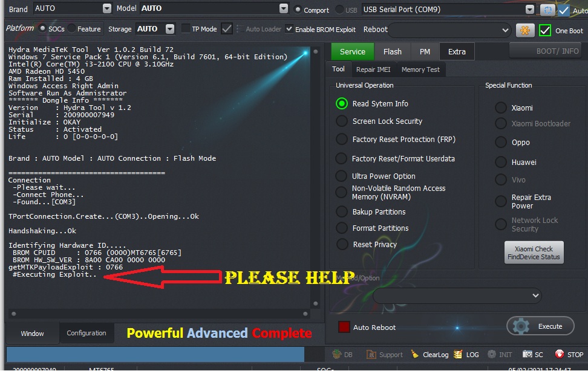This screenshot has width=588, height=371.
Task: Click the log's horizontal scrollbar right dot
Action: 305,314
